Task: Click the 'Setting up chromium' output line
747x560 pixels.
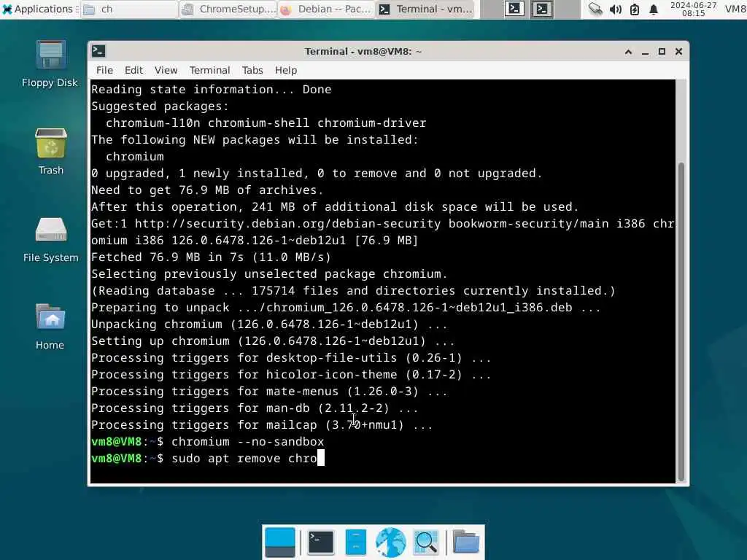Action: click(273, 341)
